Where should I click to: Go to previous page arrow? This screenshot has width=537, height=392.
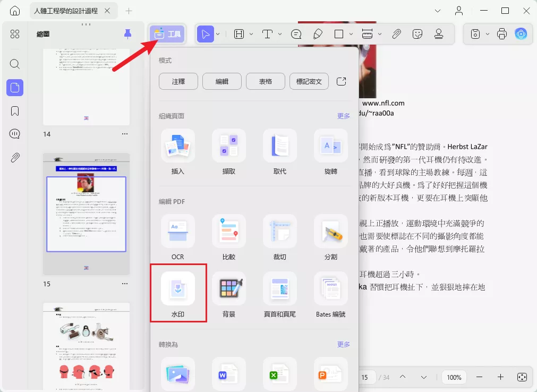(403, 377)
